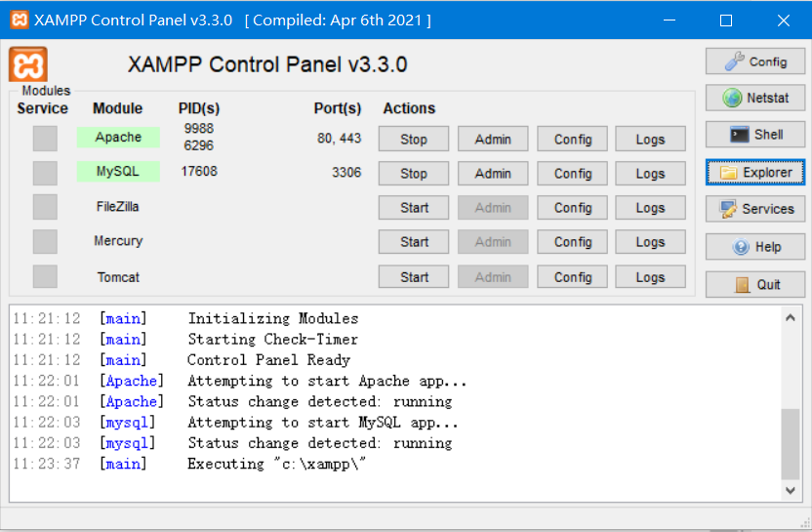Open MySQL Admin page
The image size is (812, 532).
pos(493,173)
